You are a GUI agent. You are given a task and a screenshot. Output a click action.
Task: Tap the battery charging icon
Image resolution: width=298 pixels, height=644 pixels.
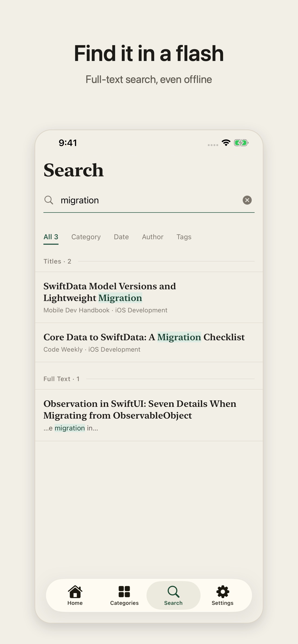241,143
